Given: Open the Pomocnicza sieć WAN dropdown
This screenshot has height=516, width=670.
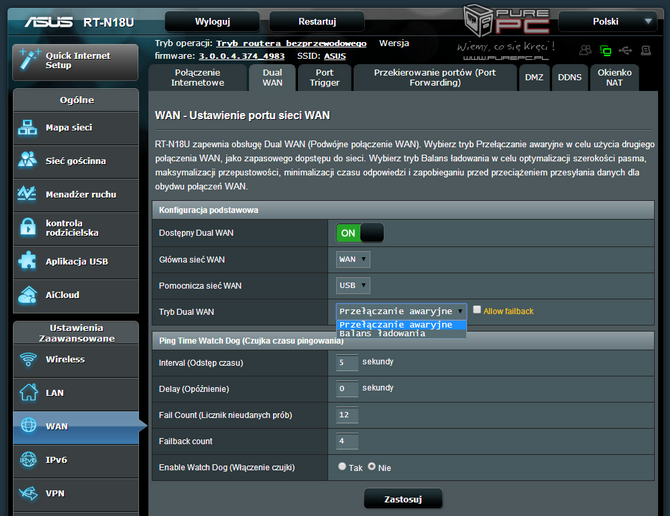Looking at the screenshot, I should 353,285.
